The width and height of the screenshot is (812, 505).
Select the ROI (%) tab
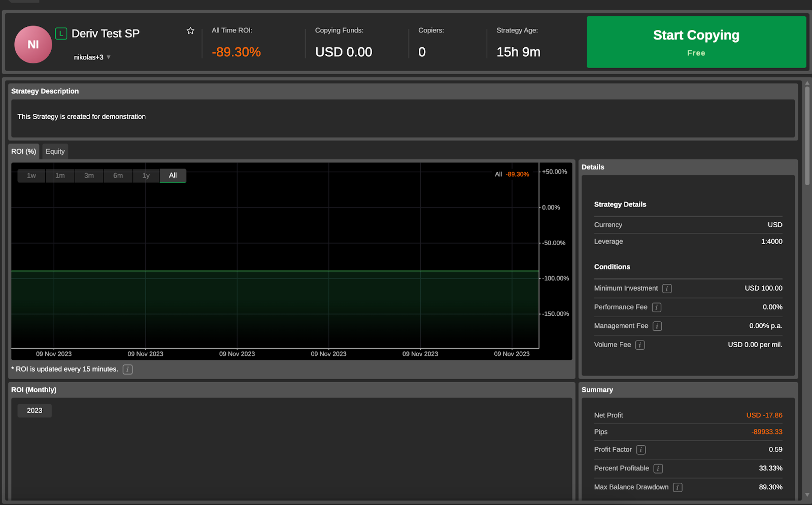click(24, 151)
